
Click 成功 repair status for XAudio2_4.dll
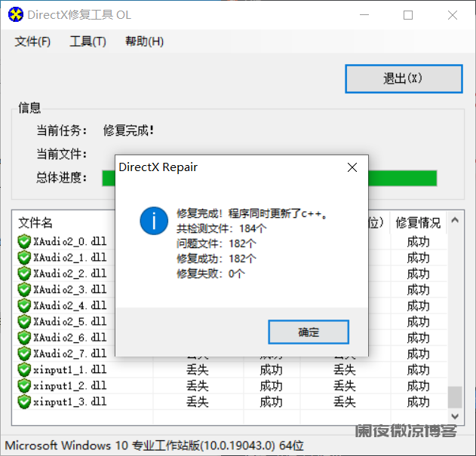pos(419,306)
